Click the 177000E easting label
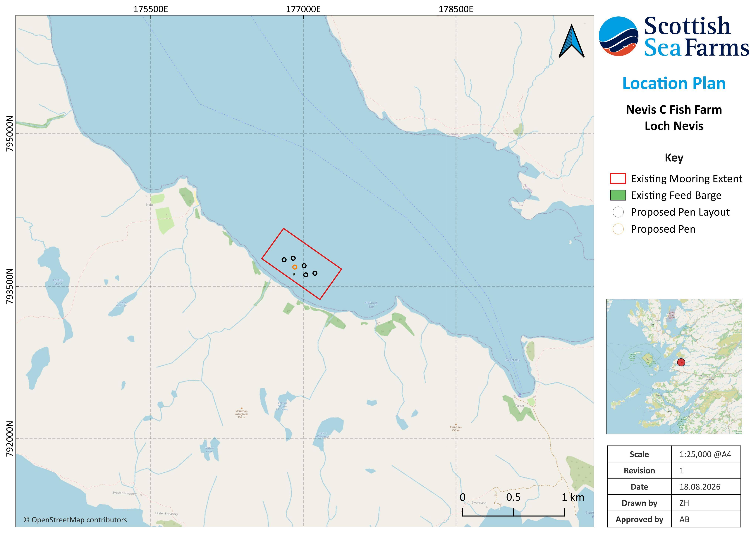 (x=303, y=9)
